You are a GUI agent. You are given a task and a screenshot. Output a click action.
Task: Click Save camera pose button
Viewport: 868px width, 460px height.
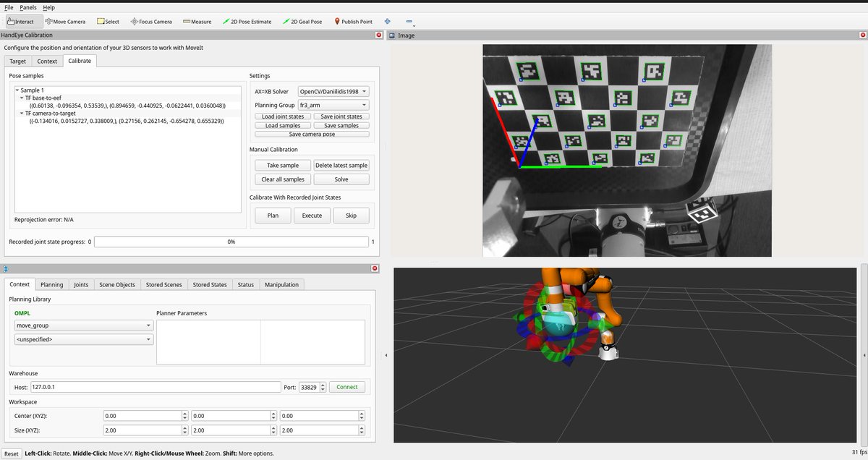[x=312, y=134]
